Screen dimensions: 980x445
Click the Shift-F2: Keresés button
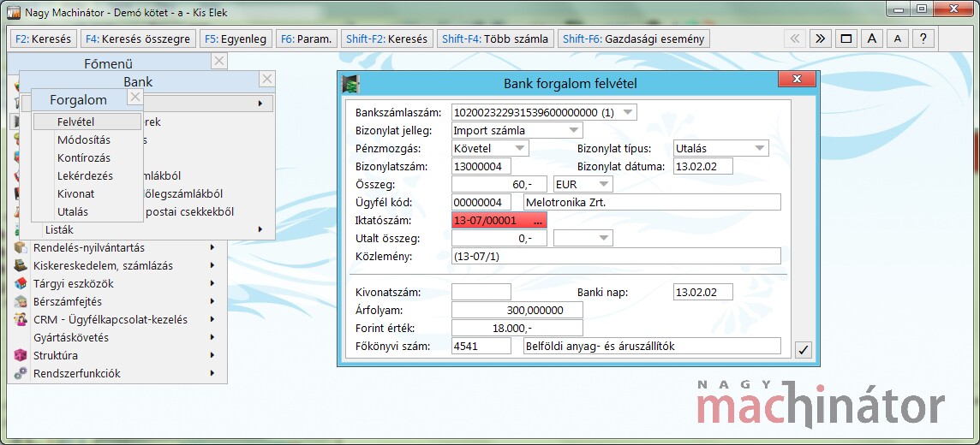tap(386, 39)
